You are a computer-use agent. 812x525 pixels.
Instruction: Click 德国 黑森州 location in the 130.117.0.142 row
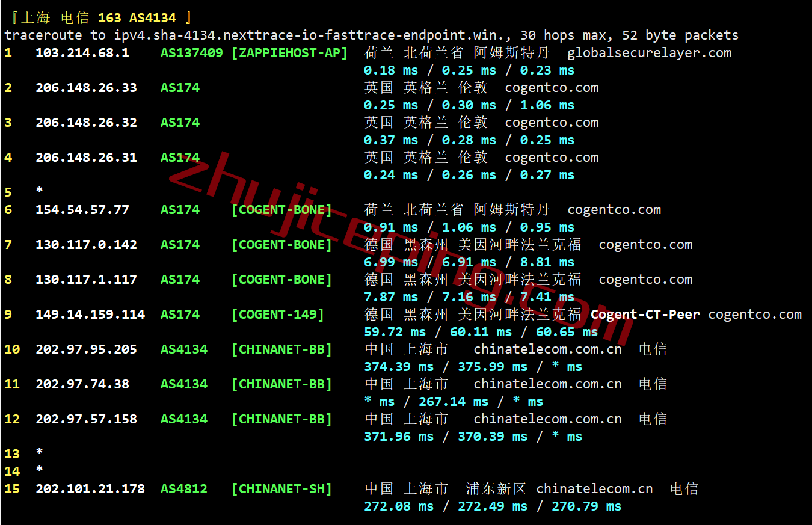click(x=407, y=245)
